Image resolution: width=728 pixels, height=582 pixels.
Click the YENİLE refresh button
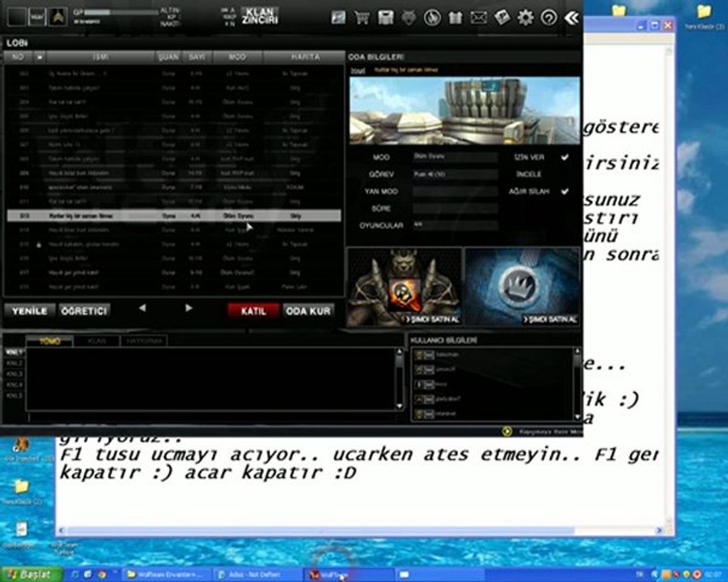click(x=30, y=310)
